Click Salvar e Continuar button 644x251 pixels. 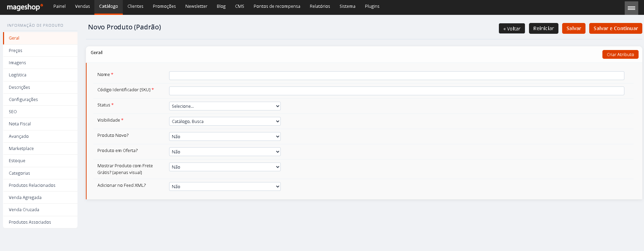click(616, 28)
